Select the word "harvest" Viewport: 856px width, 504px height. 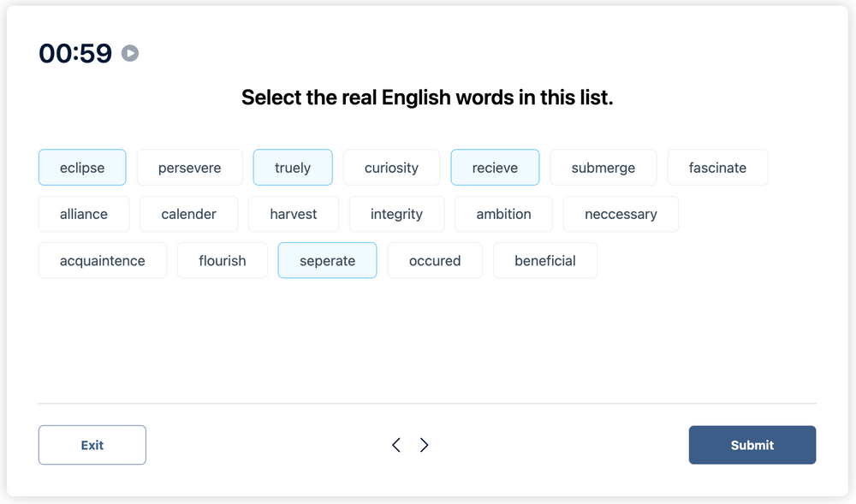click(294, 213)
